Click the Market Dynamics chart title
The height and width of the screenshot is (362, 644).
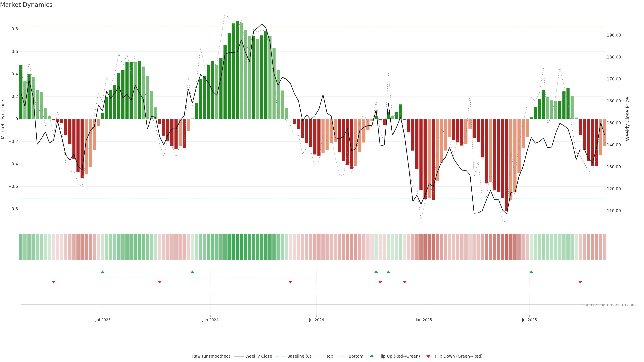pos(26,5)
